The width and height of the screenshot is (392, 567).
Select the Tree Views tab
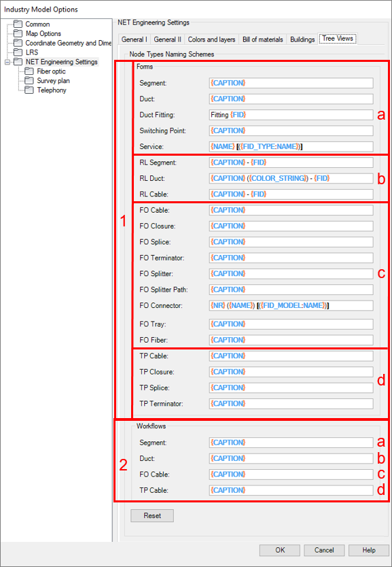tap(338, 38)
